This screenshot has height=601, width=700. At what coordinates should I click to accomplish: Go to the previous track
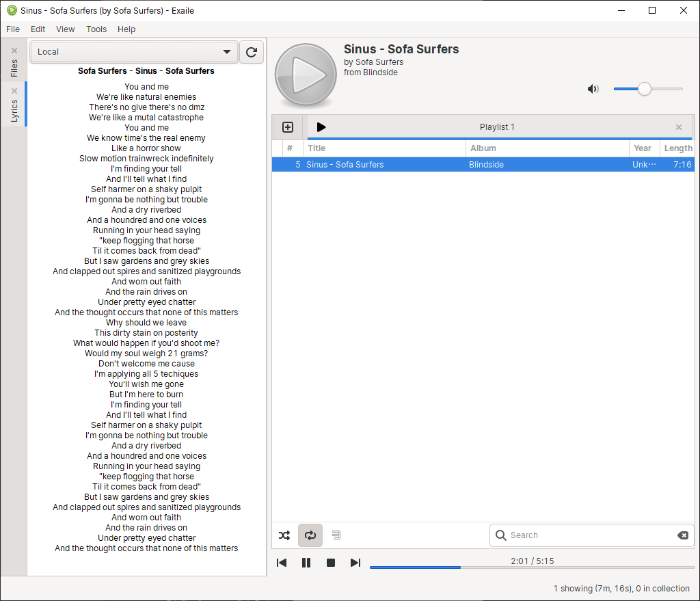click(282, 563)
